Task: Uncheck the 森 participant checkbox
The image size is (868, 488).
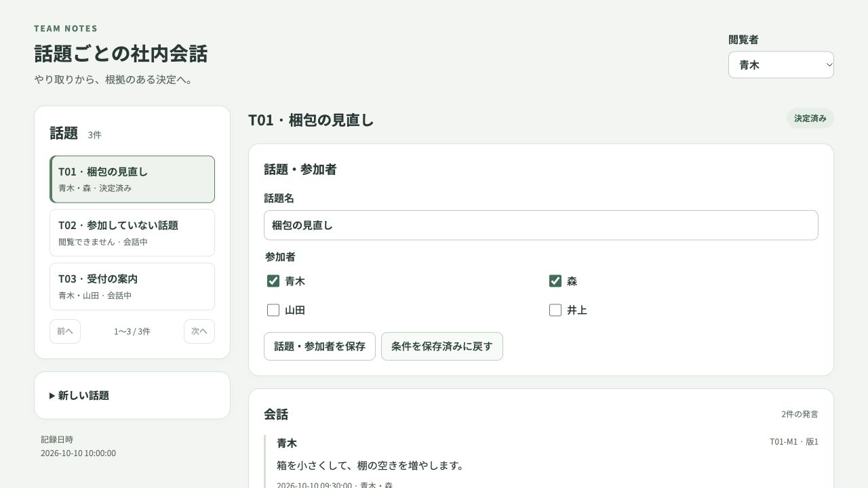Action: [x=555, y=281]
